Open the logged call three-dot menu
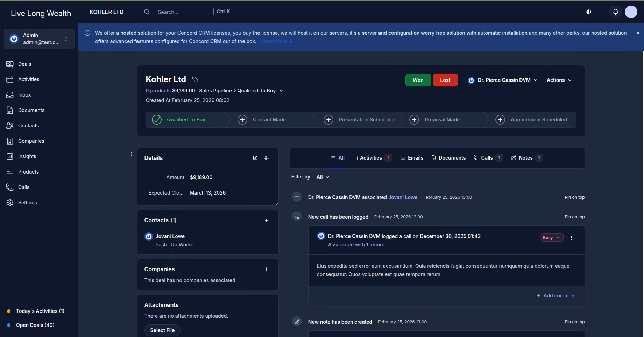Screen dimensions: 644x337 pyautogui.click(x=571, y=238)
